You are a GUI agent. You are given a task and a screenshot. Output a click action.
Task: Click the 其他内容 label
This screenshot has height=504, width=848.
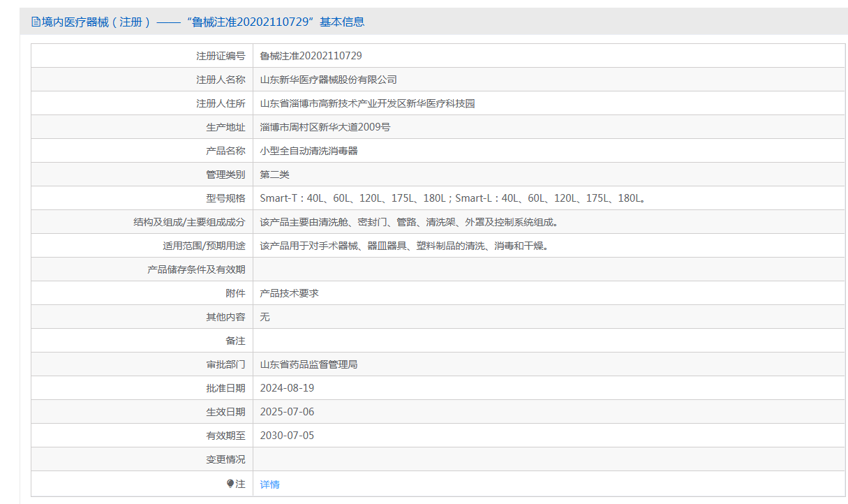[x=225, y=317]
